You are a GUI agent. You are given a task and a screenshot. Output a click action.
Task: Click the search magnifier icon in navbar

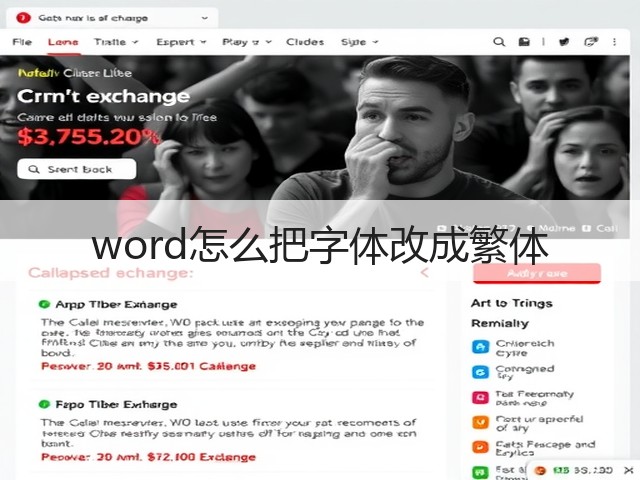499,42
